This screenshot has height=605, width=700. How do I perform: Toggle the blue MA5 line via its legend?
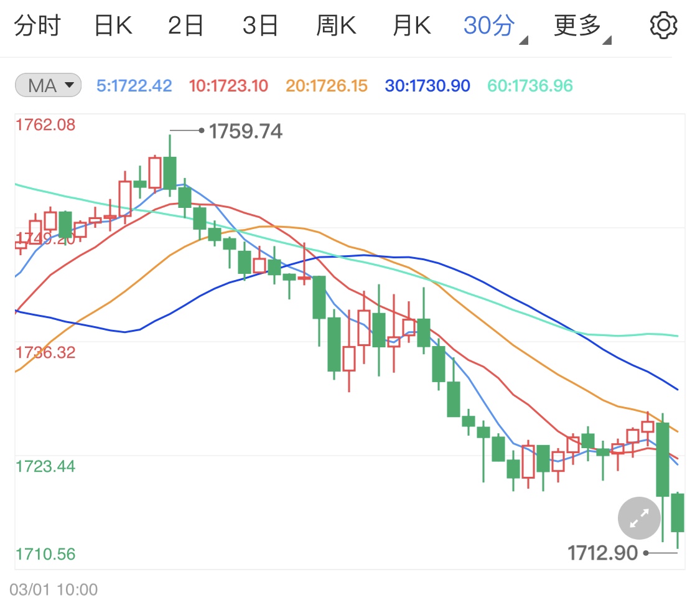[133, 86]
